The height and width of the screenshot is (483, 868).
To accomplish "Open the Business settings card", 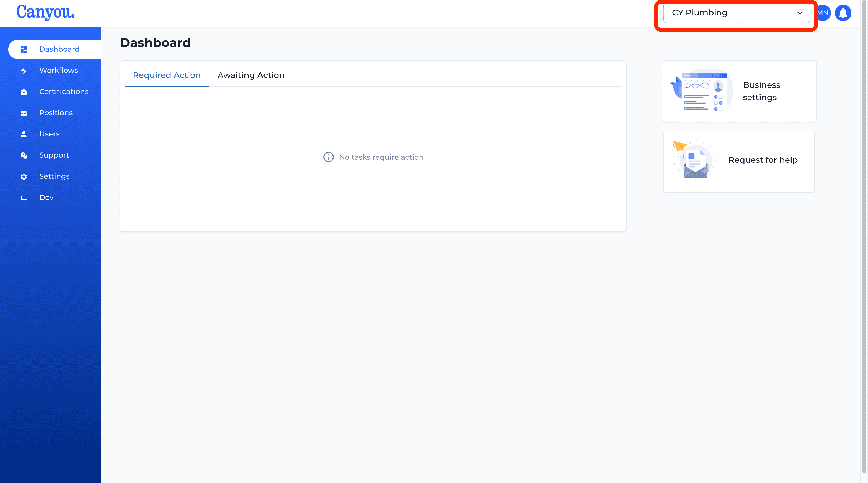I will tap(739, 91).
